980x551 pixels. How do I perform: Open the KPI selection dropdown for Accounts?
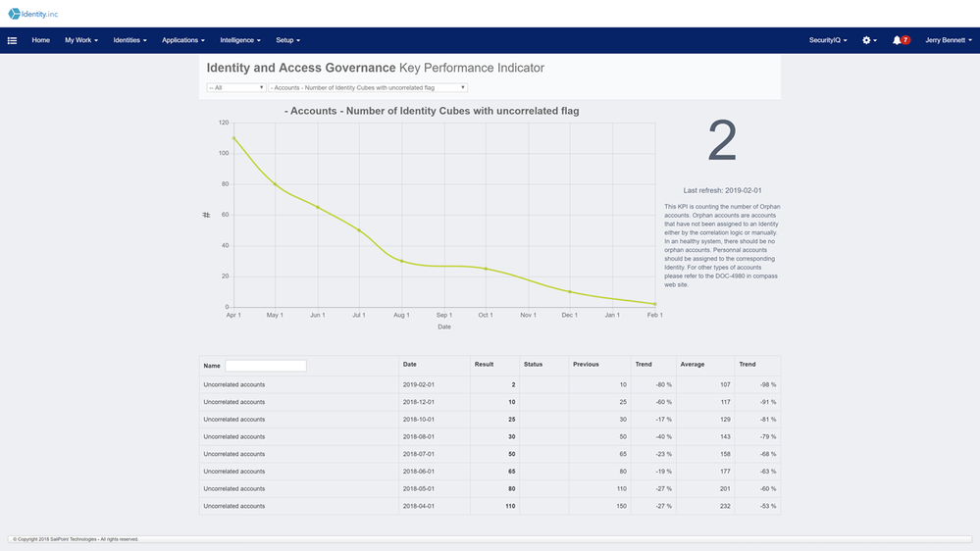click(368, 87)
